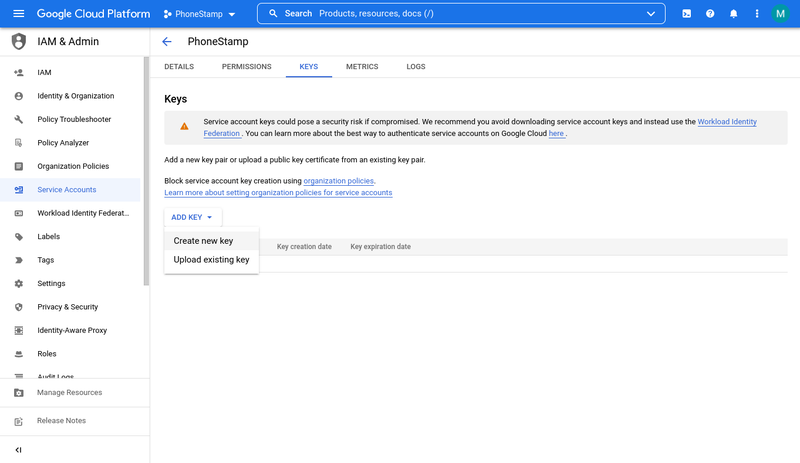Viewport: 800px width, 463px height.
Task: Open IAM in the sidebar
Action: click(x=70, y=72)
